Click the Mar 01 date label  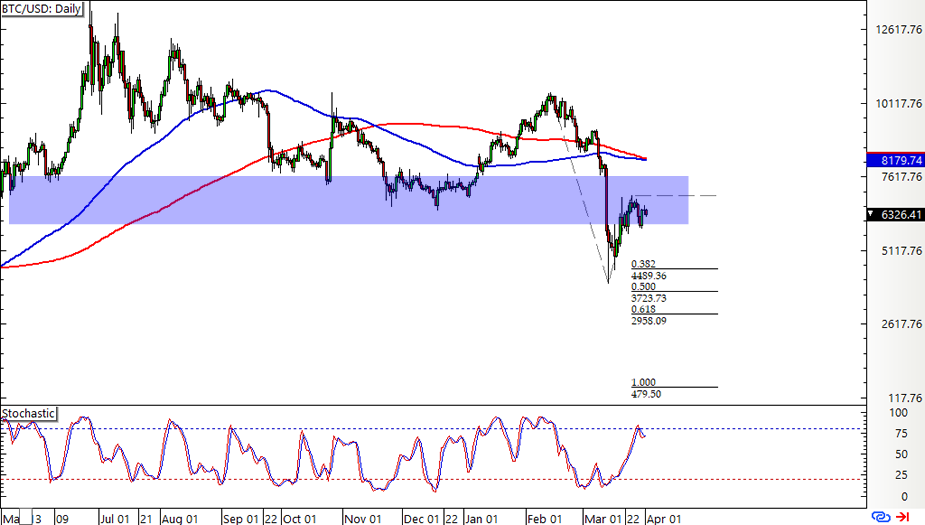pos(603,519)
